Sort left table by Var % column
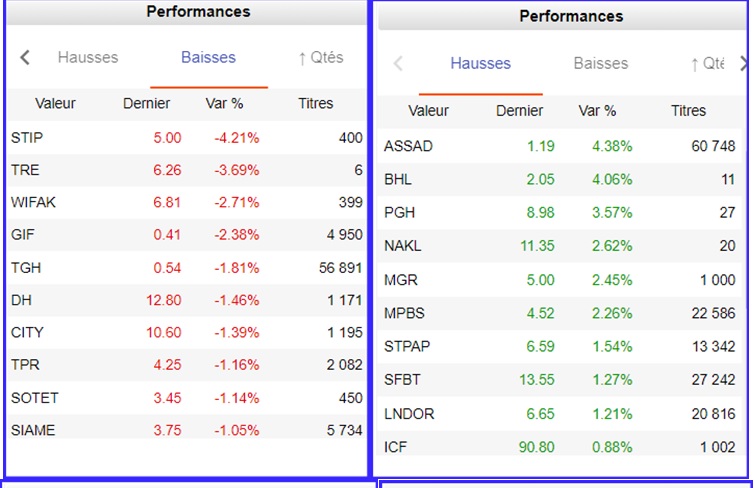The image size is (754, 488). click(225, 103)
